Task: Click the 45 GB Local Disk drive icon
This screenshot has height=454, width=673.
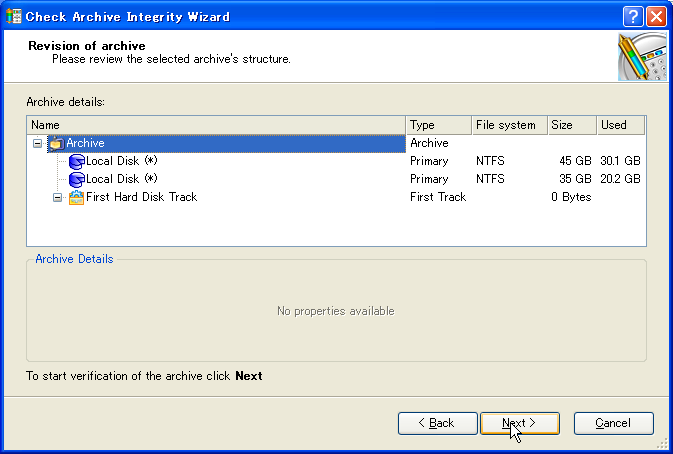Action: (x=77, y=161)
